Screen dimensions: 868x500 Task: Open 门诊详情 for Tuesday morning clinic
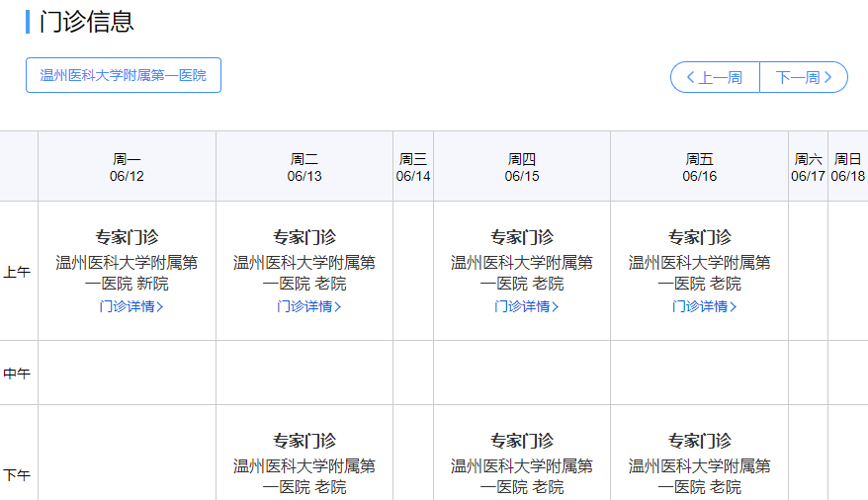point(308,306)
